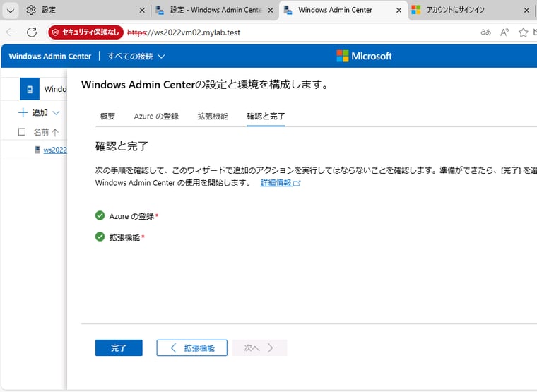Click the Azure の登録 checklist text
The width and height of the screenshot is (537, 392).
click(x=132, y=216)
